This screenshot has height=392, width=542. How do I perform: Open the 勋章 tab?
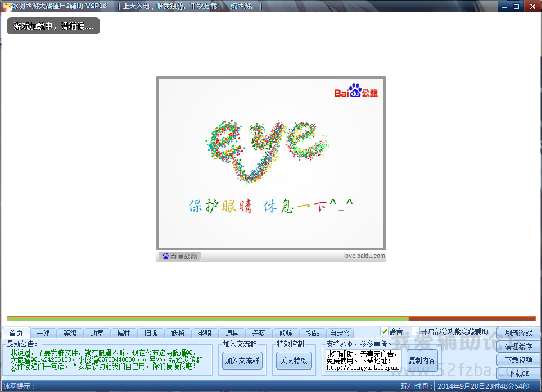pyautogui.click(x=97, y=333)
